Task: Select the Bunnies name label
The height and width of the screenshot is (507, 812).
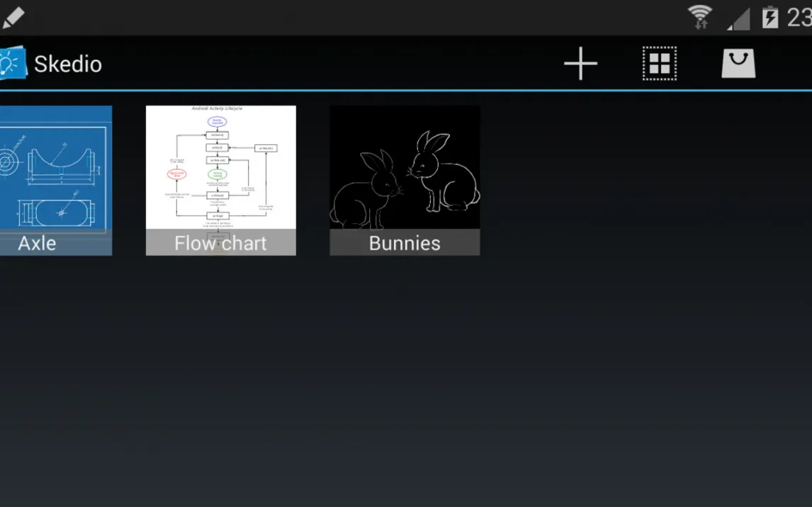Action: 405,243
